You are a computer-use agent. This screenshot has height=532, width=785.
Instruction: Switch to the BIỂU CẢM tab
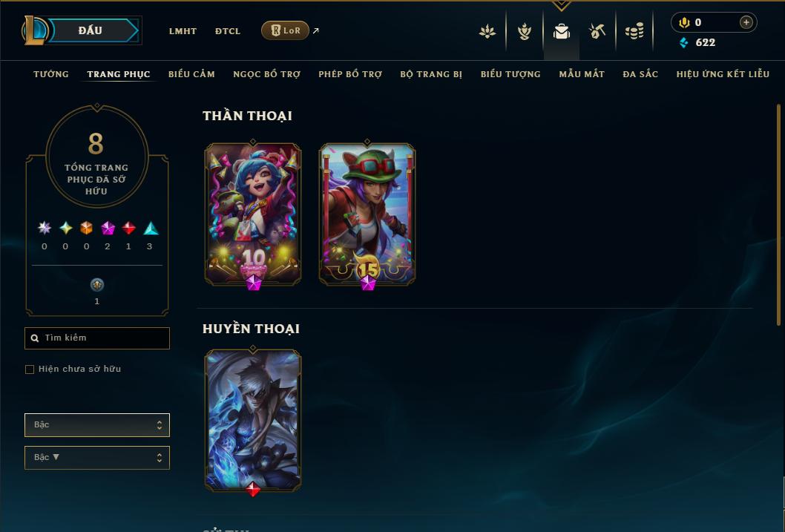(191, 74)
